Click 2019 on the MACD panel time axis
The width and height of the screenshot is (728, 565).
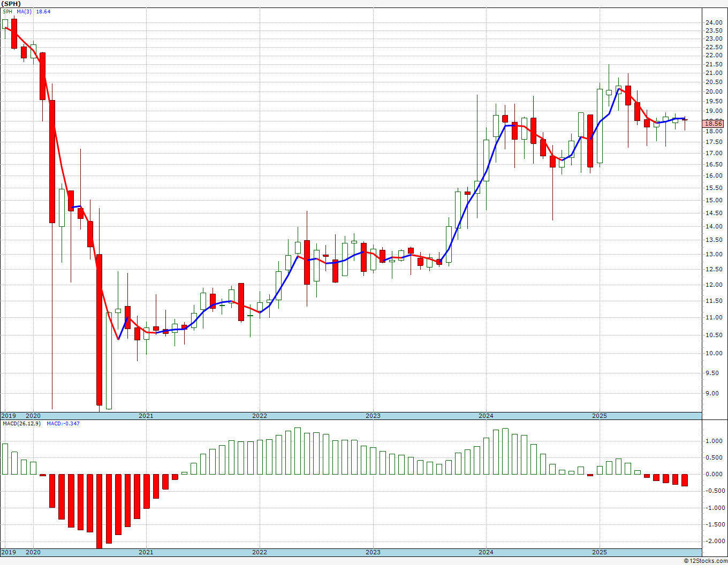(x=8, y=552)
